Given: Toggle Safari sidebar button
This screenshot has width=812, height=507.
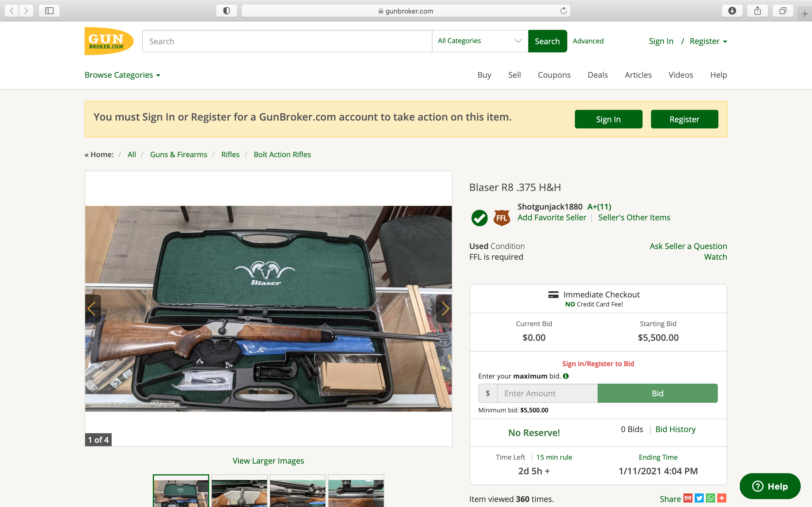Looking at the screenshot, I should pyautogui.click(x=49, y=11).
